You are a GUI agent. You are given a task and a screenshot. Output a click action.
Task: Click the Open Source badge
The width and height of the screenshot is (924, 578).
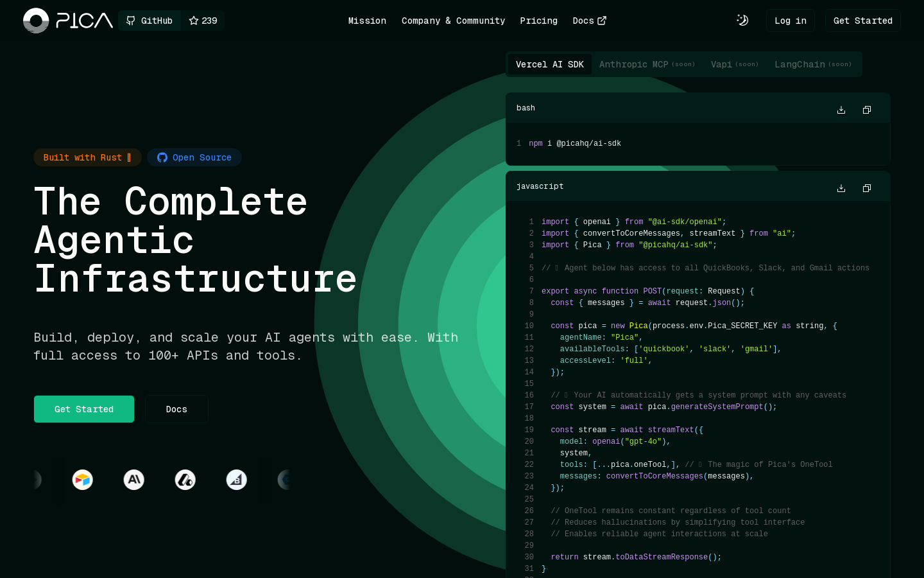tap(194, 157)
